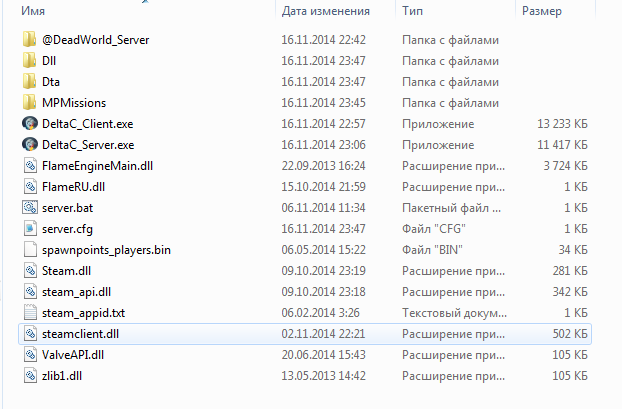Sort files by the Имя column header

click(x=25, y=11)
